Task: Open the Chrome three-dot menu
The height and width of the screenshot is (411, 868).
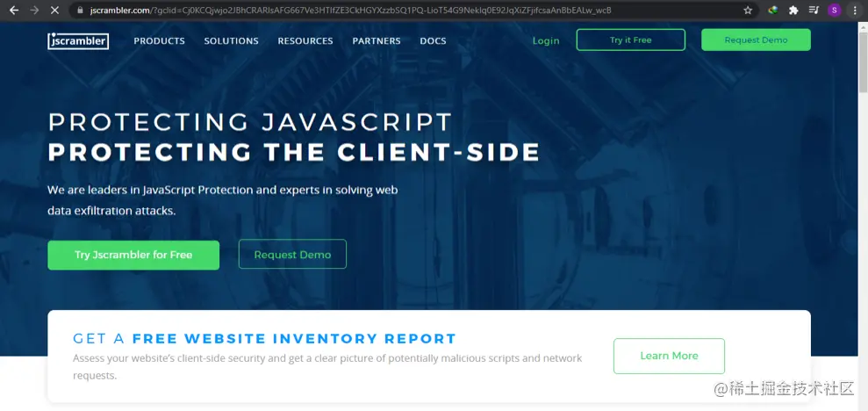Action: (x=855, y=10)
